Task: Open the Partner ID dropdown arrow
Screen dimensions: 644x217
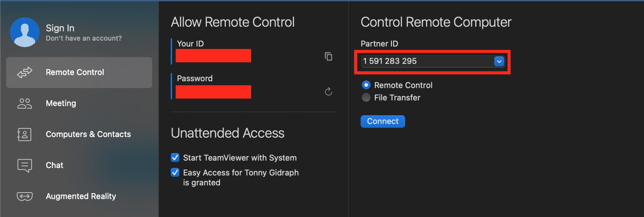Action: (499, 61)
